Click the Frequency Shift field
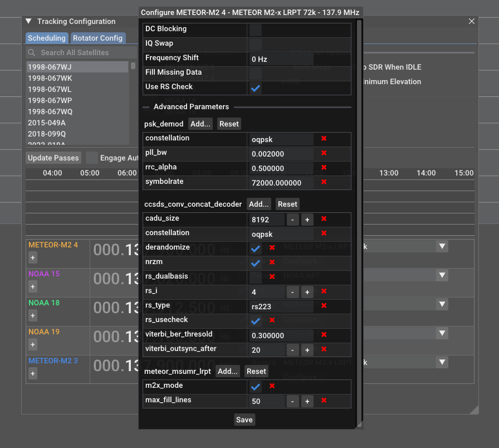The height and width of the screenshot is (448, 499). click(281, 59)
